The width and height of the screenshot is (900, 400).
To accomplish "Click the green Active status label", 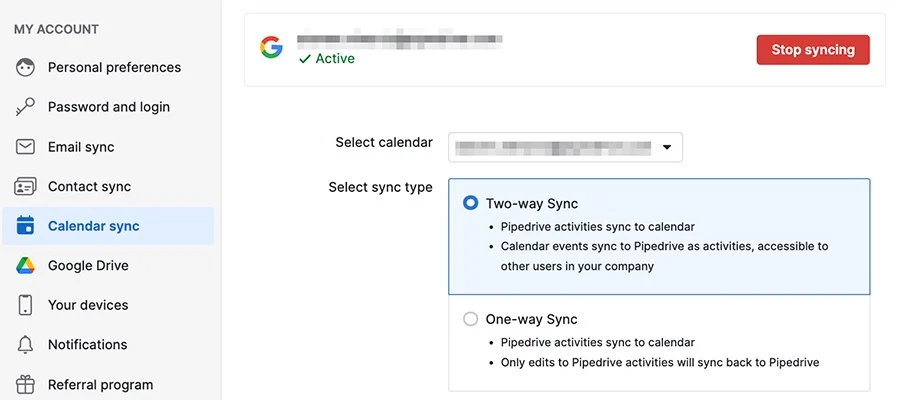I will [327, 59].
